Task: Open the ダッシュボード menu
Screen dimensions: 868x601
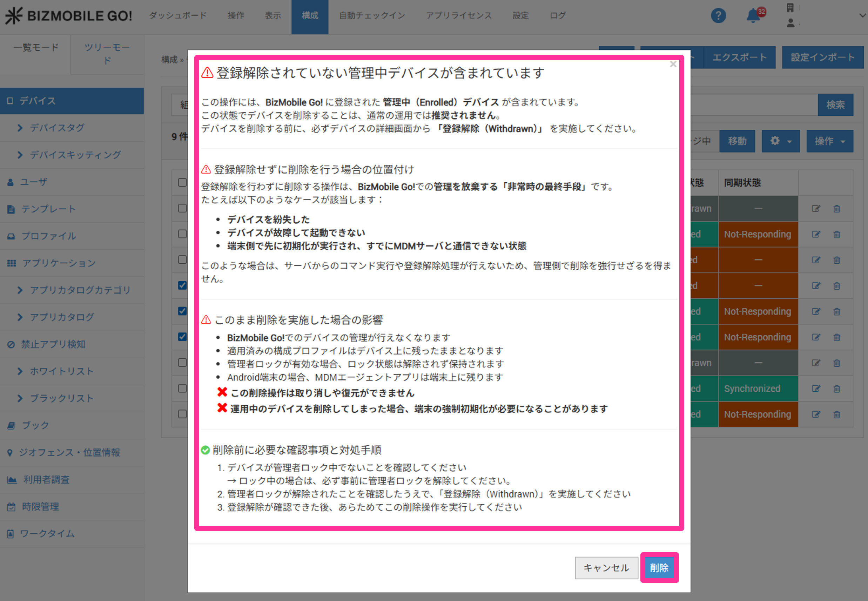Action: pyautogui.click(x=178, y=16)
